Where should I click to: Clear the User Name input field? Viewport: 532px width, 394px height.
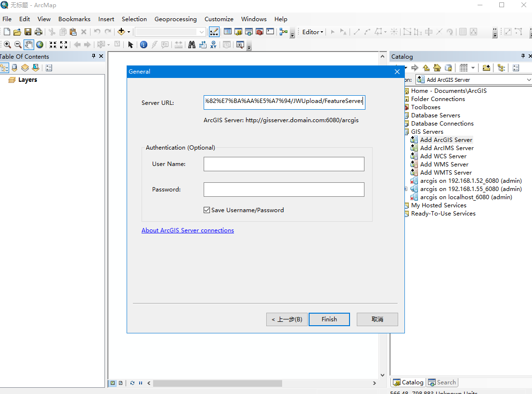tap(284, 164)
